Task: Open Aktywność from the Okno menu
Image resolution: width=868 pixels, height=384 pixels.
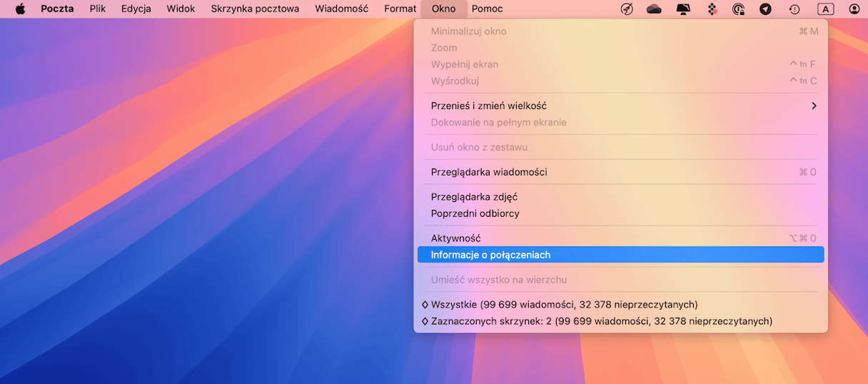Action: [x=620, y=238]
